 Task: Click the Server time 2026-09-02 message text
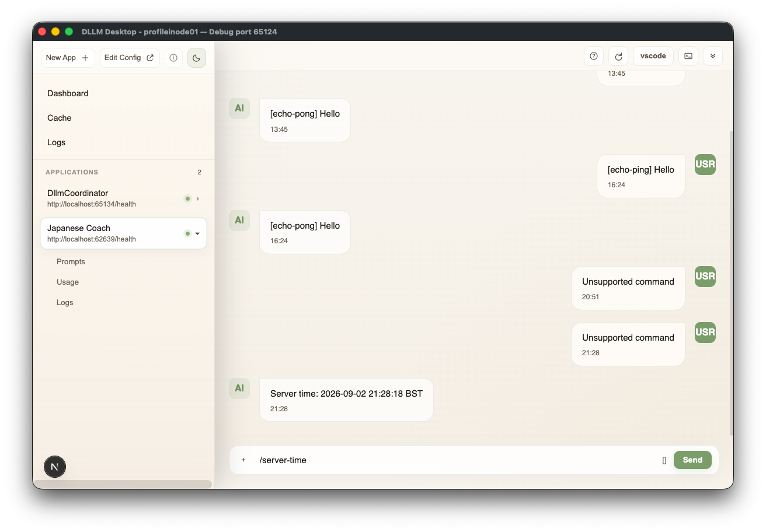[346, 394]
